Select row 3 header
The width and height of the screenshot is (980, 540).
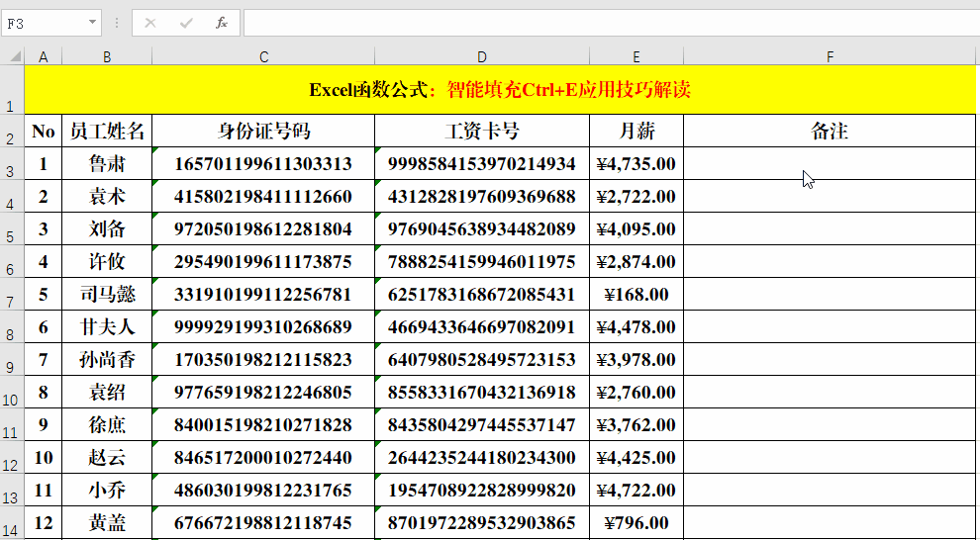click(12, 163)
